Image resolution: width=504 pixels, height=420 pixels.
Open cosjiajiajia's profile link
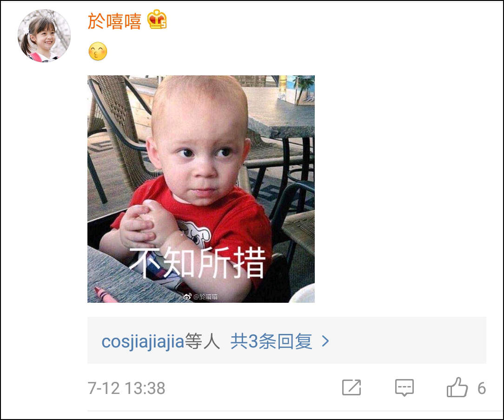click(143, 341)
